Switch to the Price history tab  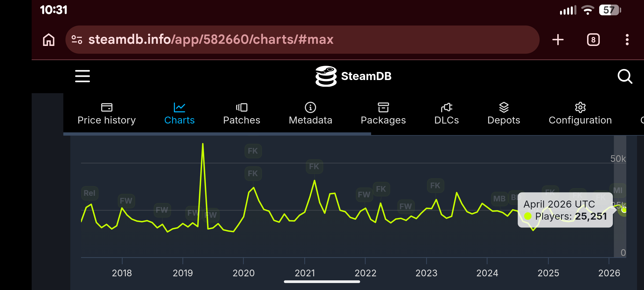click(x=107, y=114)
